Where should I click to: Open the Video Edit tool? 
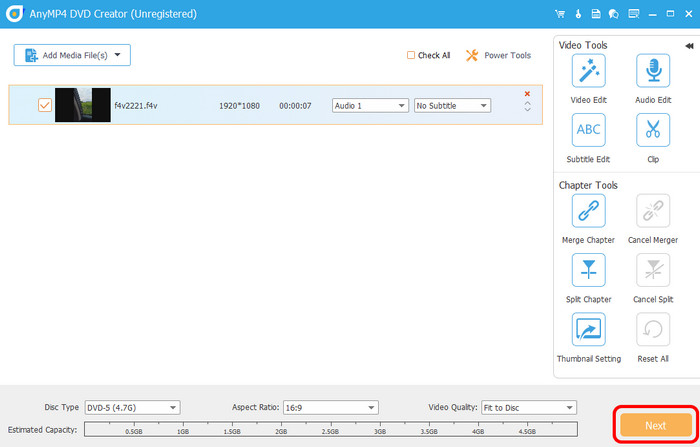tap(588, 71)
